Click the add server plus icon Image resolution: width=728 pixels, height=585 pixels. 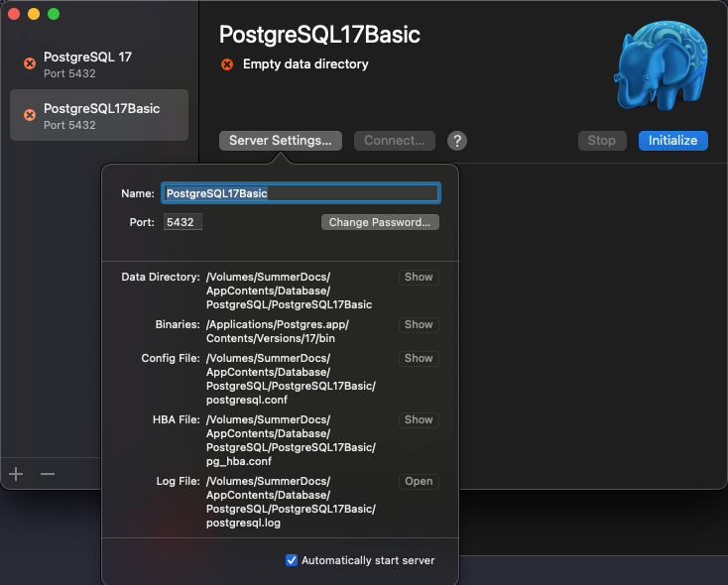(16, 474)
